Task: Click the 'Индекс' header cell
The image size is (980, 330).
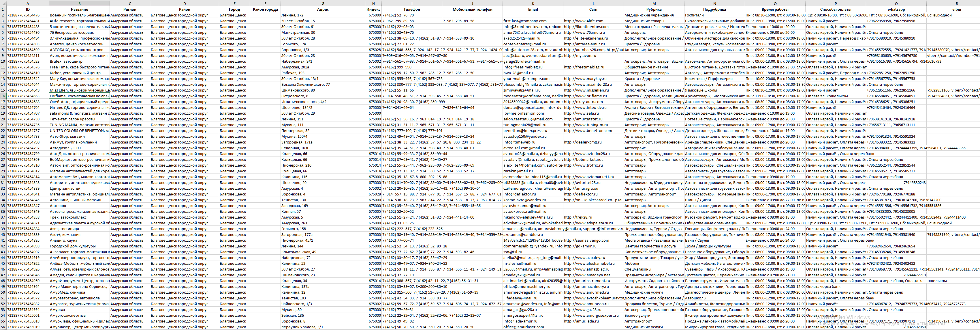Action: point(373,10)
